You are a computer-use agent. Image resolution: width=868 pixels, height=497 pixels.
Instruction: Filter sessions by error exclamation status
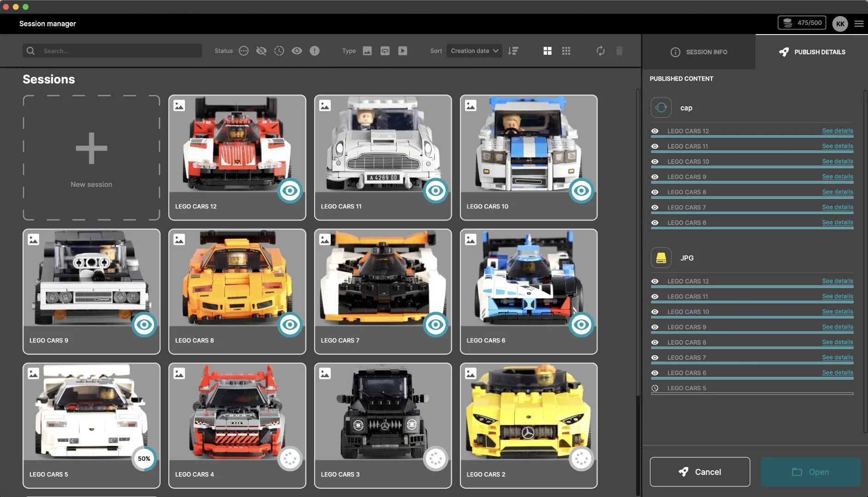tap(315, 51)
